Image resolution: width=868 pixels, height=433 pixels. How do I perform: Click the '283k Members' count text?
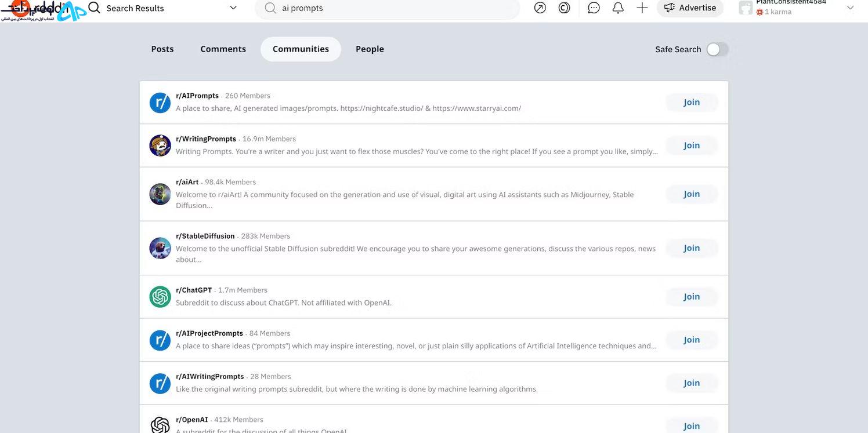(x=266, y=236)
